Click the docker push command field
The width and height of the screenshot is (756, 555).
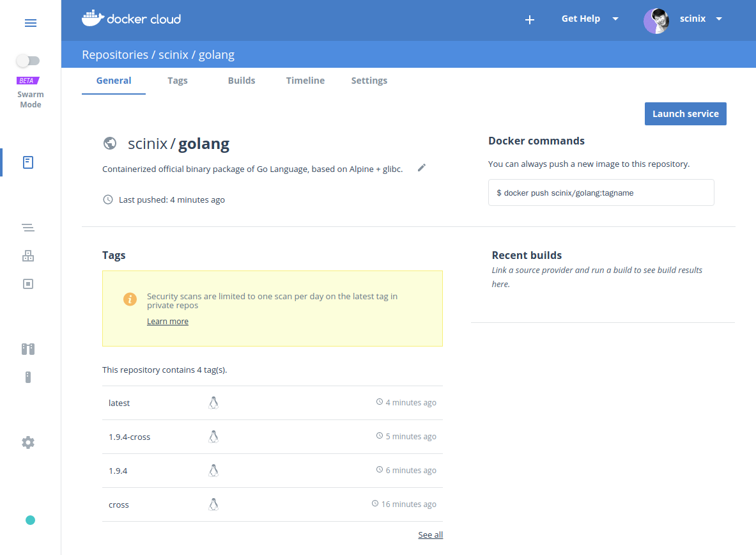[601, 192]
